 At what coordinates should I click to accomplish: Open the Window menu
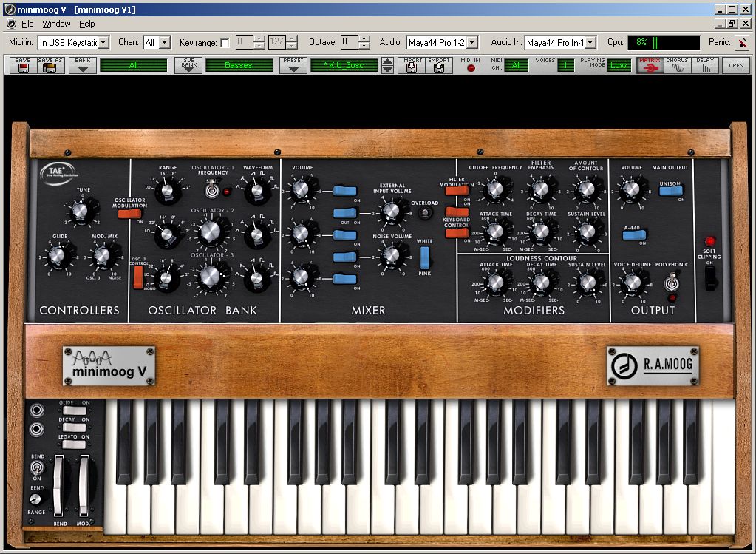click(56, 24)
